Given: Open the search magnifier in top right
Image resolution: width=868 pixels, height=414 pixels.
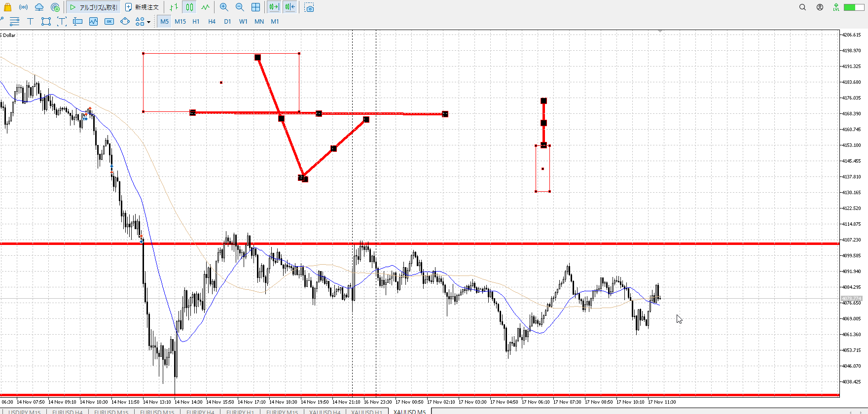Looking at the screenshot, I should [x=802, y=7].
